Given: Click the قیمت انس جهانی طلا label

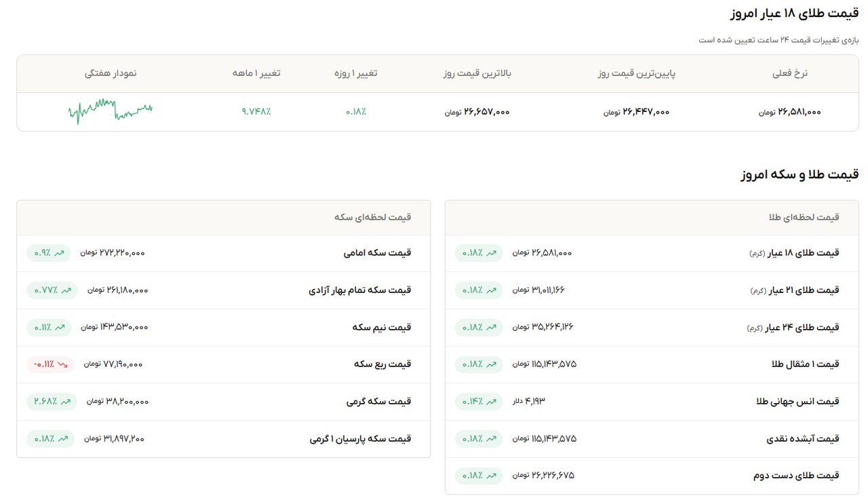Looking at the screenshot, I should (797, 401).
